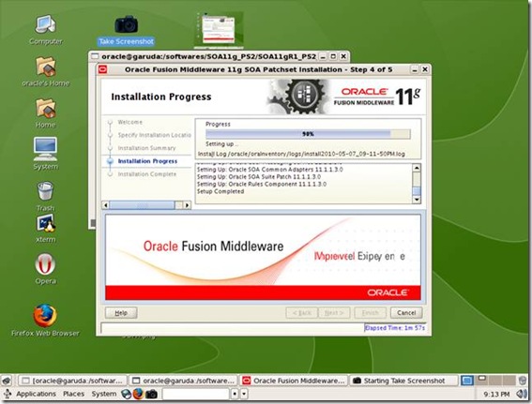Image resolution: width=532 pixels, height=404 pixels.
Task: Select the Installation Summary step
Action: pyautogui.click(x=146, y=148)
